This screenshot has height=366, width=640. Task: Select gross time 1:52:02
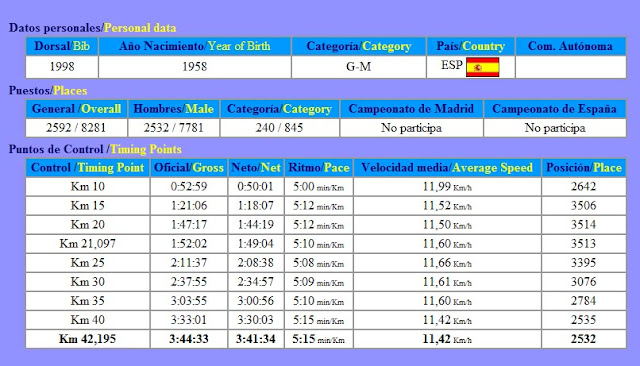[x=189, y=244]
